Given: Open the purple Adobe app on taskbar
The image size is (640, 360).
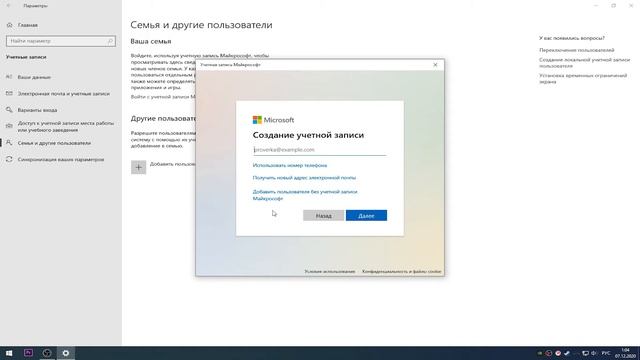Looking at the screenshot, I should (x=28, y=353).
